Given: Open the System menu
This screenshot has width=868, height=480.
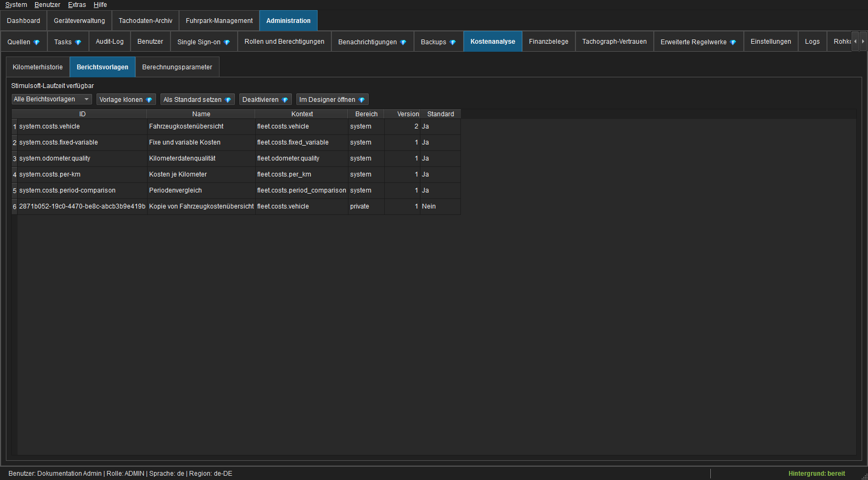Looking at the screenshot, I should (16, 5).
